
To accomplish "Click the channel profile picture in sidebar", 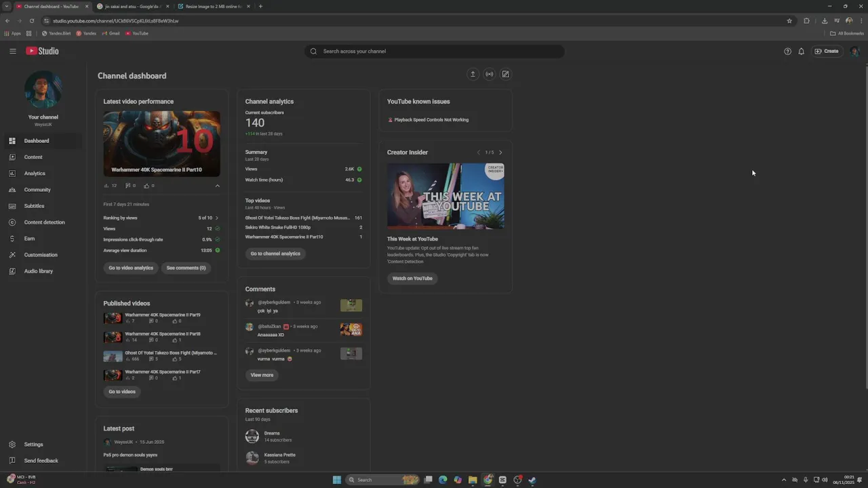I will coord(43,89).
